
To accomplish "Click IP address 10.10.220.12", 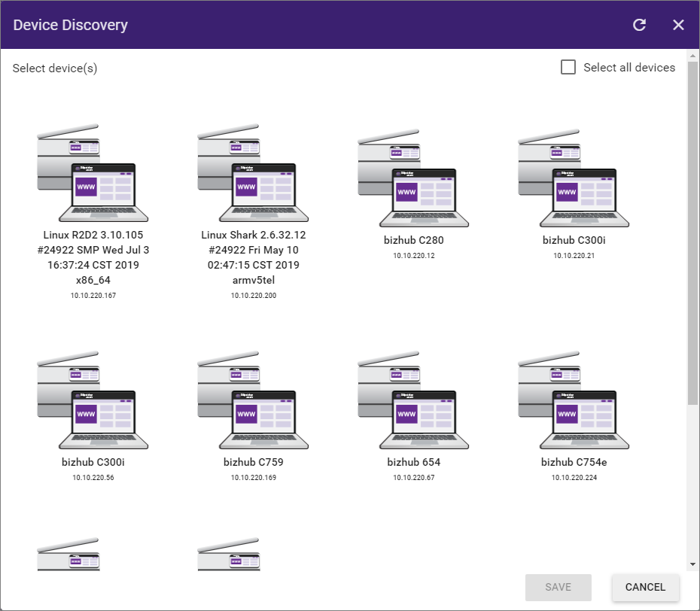I will point(413,256).
